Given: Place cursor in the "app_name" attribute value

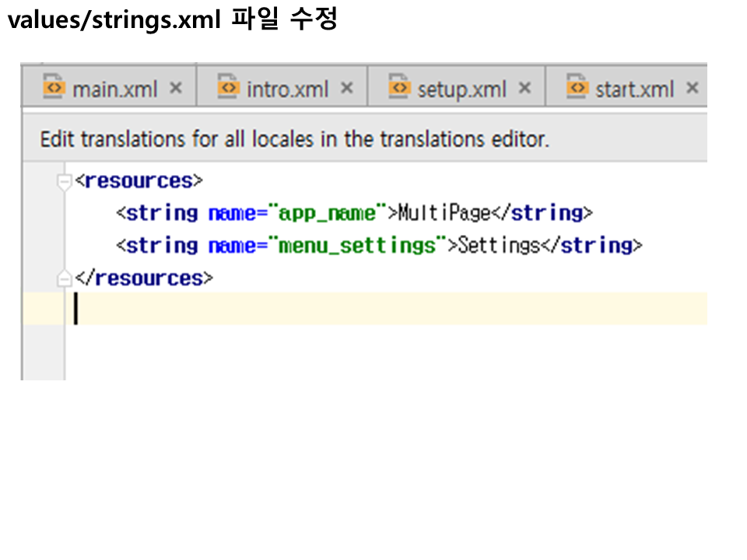Looking at the screenshot, I should tap(327, 213).
